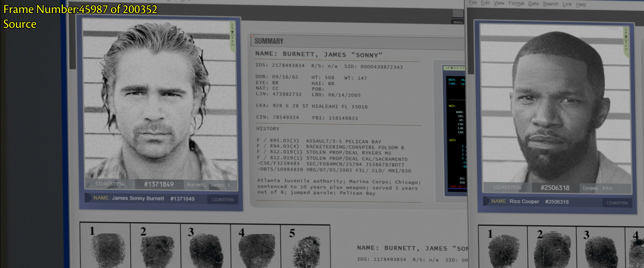Open the File menu in right window
This screenshot has height=268, width=644.
(473, 3)
